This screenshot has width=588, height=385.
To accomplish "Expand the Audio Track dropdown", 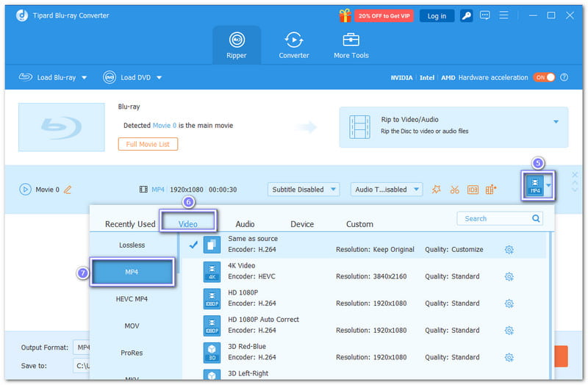I will 387,190.
